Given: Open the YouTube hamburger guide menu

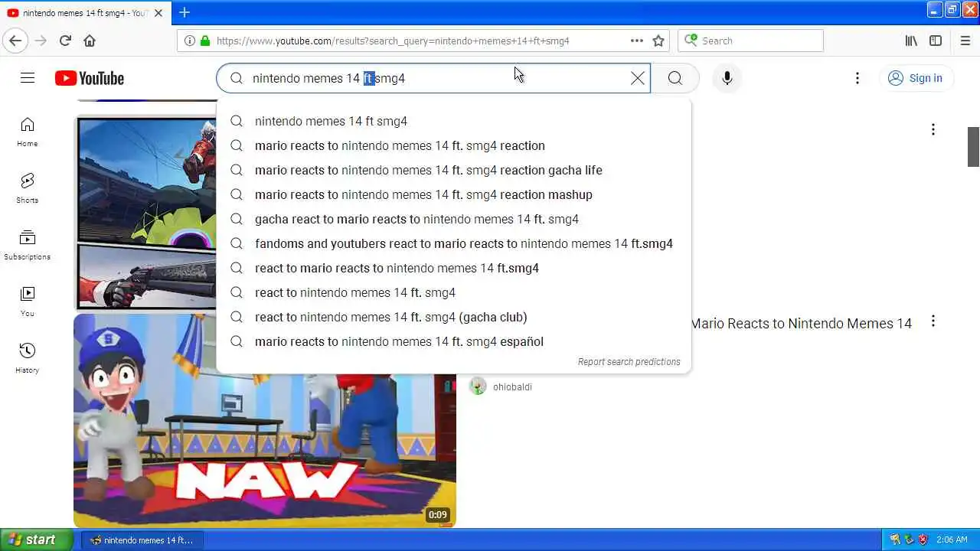Looking at the screenshot, I should coord(28,78).
